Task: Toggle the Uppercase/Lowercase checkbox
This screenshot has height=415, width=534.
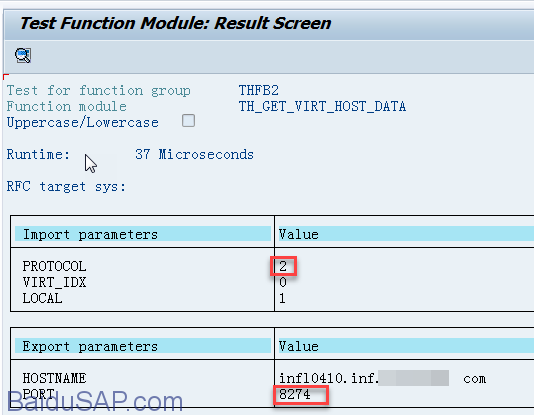Action: pyautogui.click(x=188, y=121)
